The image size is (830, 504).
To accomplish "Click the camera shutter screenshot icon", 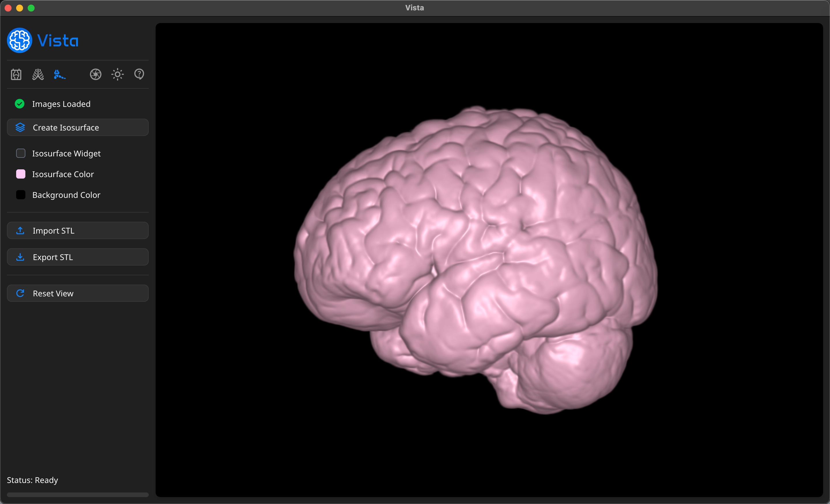I will pos(96,74).
